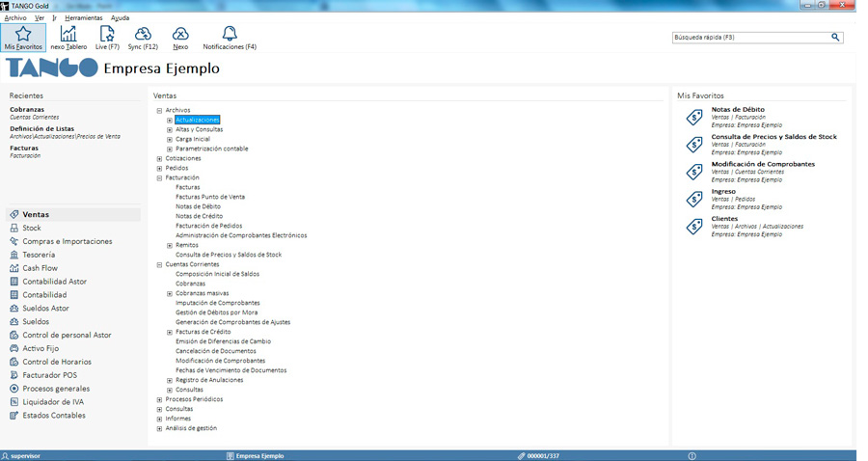
Task: Open Notificaciones (F4) bell icon
Action: [x=230, y=34]
